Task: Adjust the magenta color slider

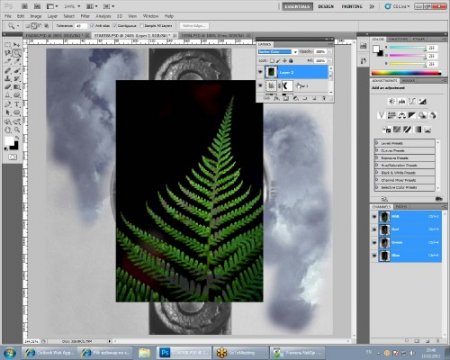Action: tap(407, 56)
